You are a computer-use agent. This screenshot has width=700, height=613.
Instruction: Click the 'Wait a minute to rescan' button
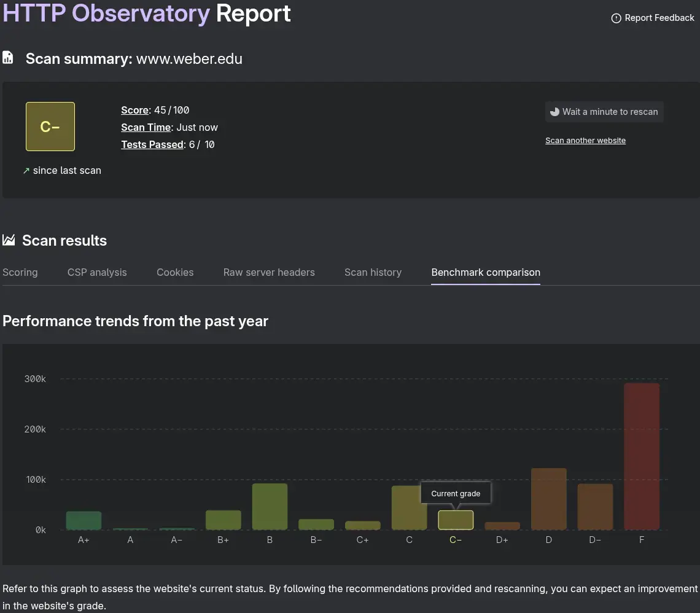(x=604, y=111)
